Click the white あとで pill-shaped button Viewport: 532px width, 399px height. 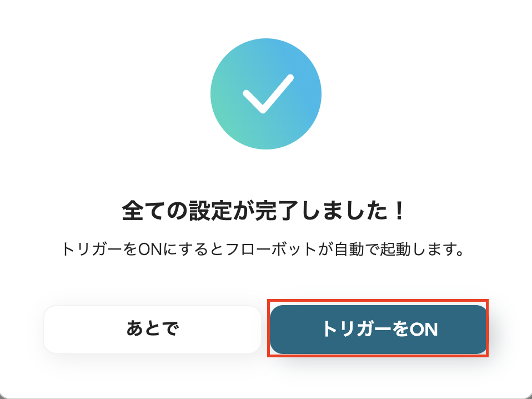(x=152, y=329)
